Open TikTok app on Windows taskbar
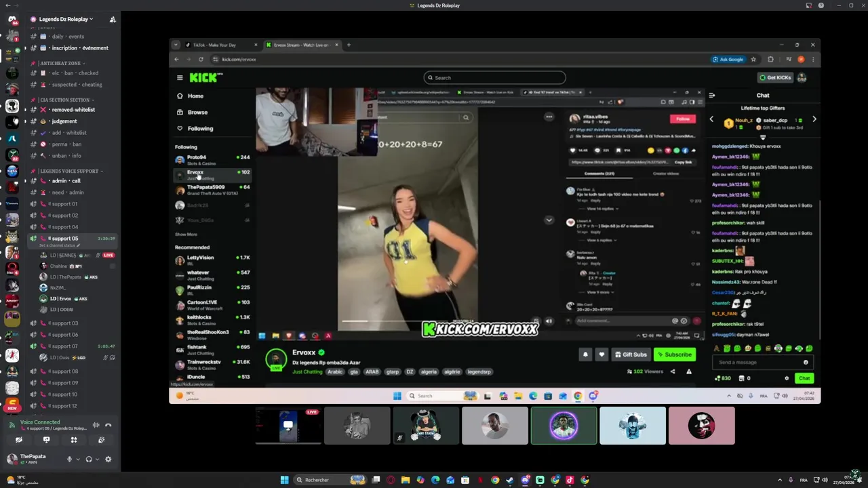Image resolution: width=868 pixels, height=488 pixels. (569, 480)
